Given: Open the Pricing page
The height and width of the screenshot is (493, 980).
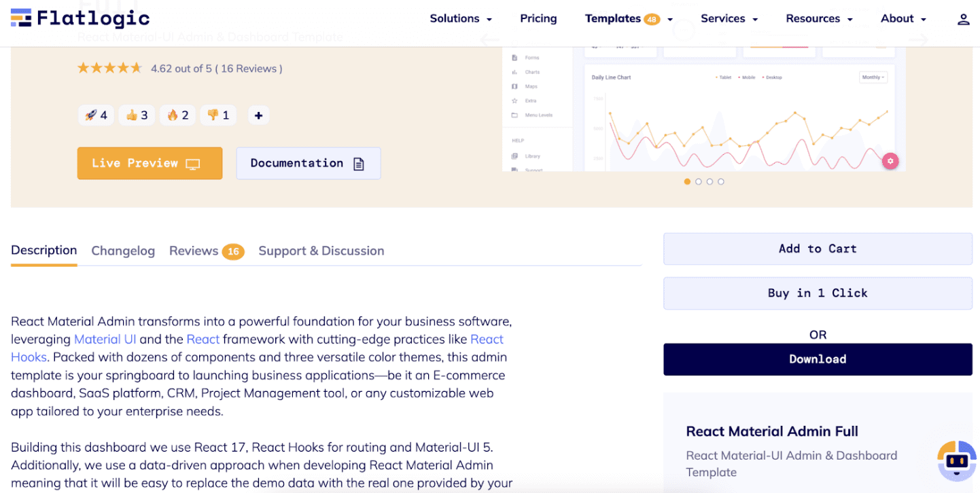Looking at the screenshot, I should [x=538, y=19].
